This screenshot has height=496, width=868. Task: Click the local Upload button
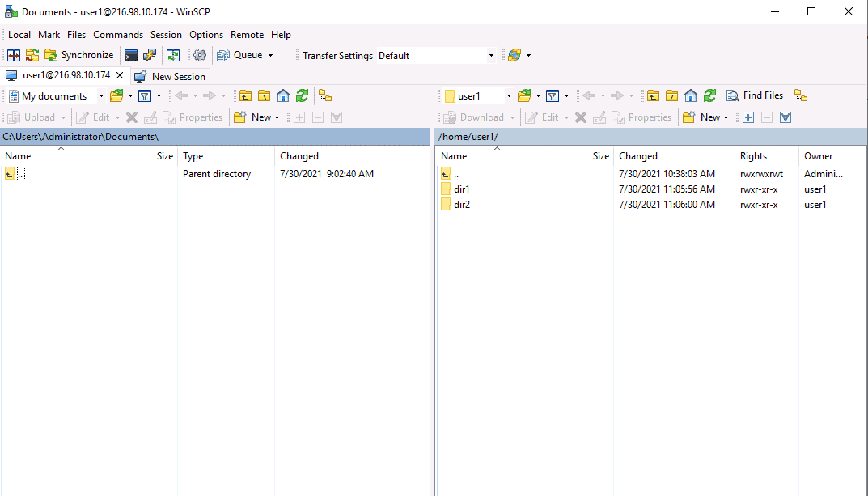32,117
